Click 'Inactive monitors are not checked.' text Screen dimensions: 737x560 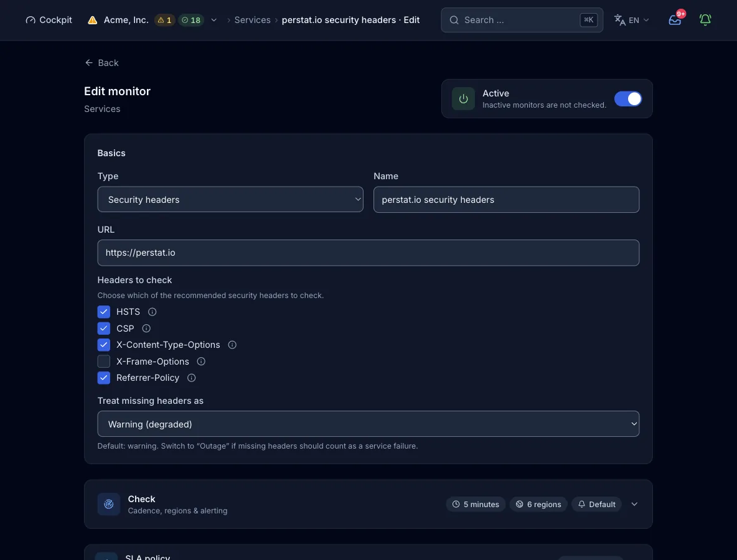click(544, 105)
